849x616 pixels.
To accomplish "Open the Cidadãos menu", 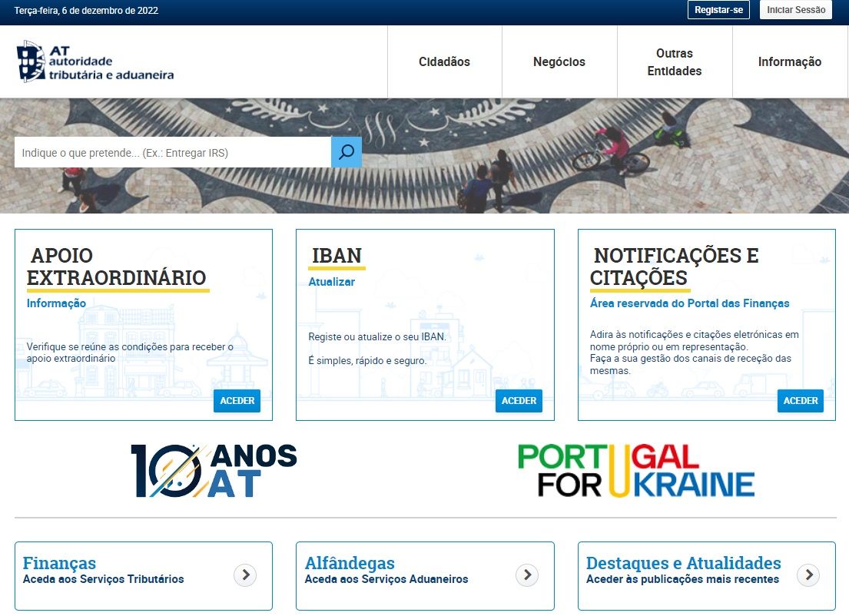I will pos(444,62).
